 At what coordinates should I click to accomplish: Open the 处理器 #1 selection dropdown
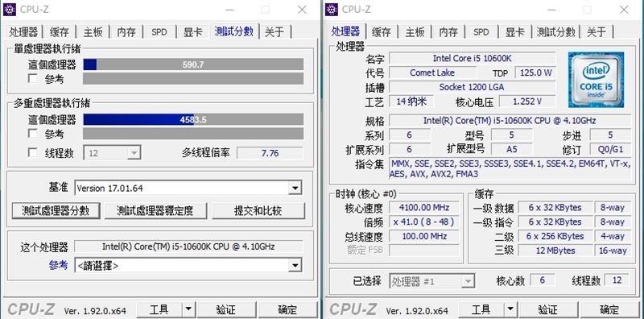point(432,281)
